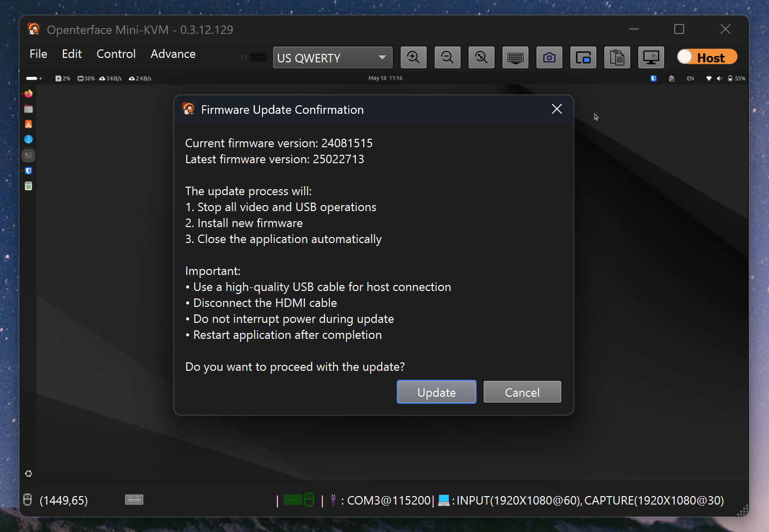Open the Control menu
Viewport: 769px width, 532px height.
(x=116, y=54)
